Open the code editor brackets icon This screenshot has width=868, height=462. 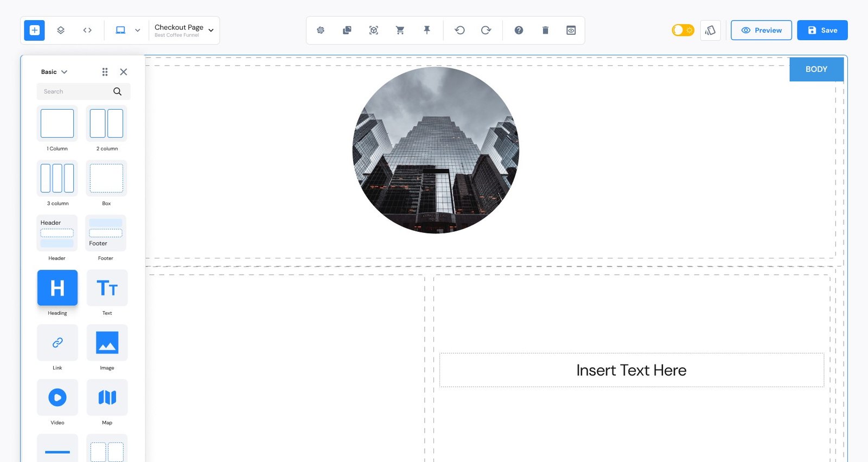point(87,30)
